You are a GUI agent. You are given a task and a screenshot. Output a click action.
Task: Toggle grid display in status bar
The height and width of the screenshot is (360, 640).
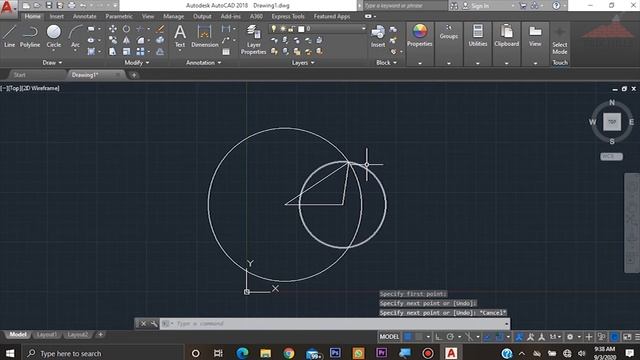[408, 337]
